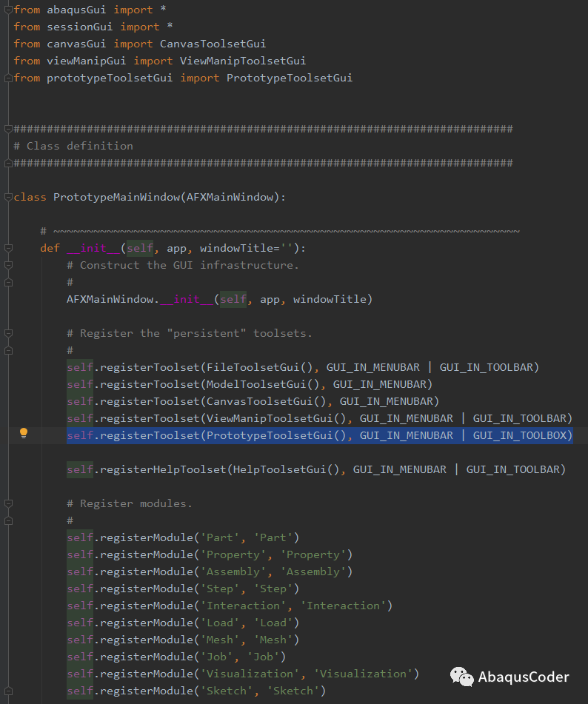
Task: Click the registerModule('Property', 'Property') line
Action: point(210,555)
